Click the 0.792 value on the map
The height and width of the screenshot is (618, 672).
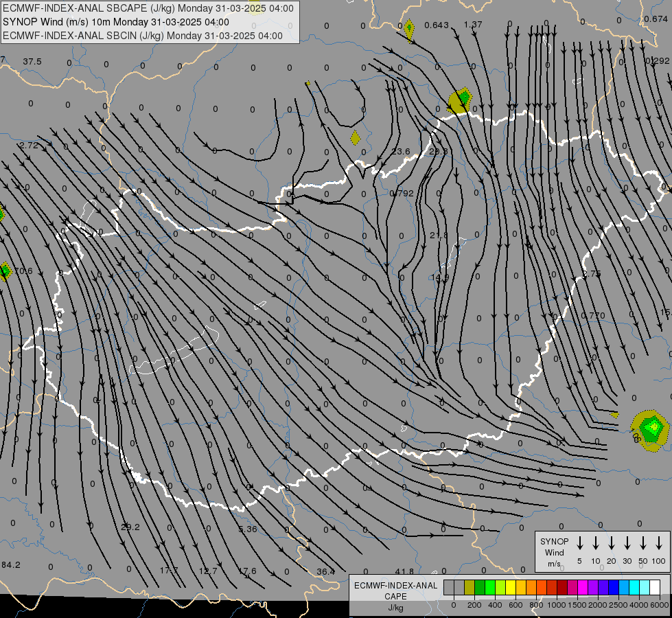point(402,194)
